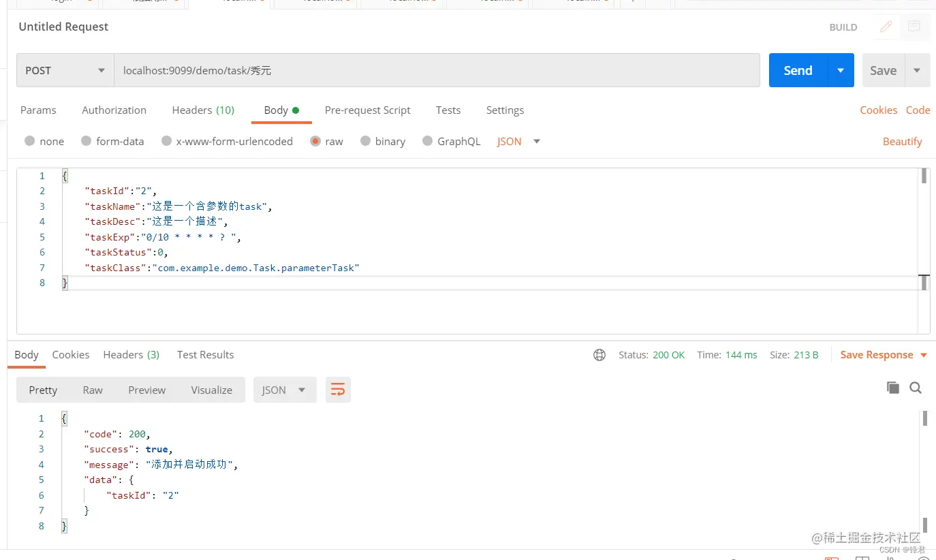
Task: Open the response JSON format dropdown
Action: [x=285, y=390]
